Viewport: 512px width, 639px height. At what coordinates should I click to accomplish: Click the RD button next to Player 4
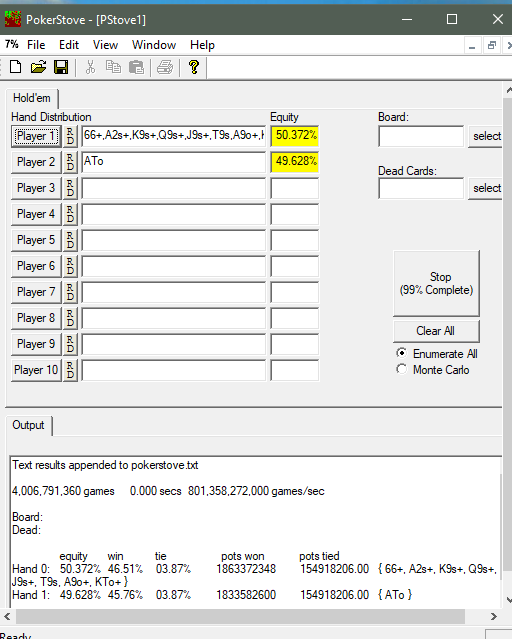pos(70,214)
